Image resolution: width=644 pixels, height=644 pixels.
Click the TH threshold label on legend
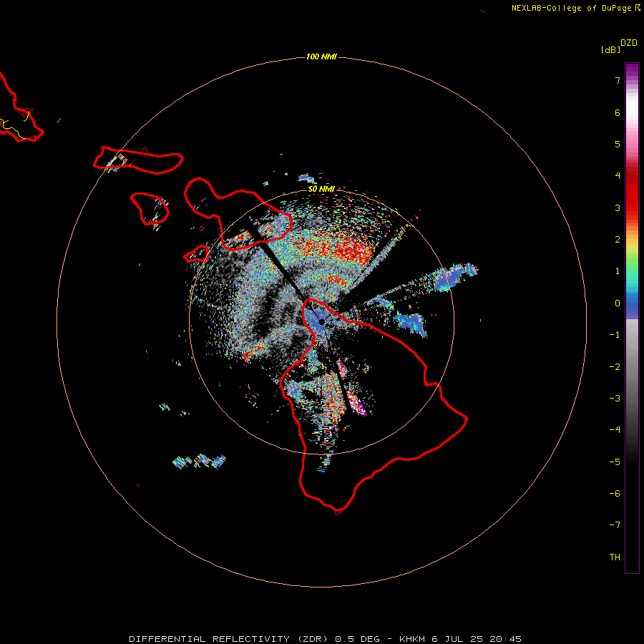(615, 557)
